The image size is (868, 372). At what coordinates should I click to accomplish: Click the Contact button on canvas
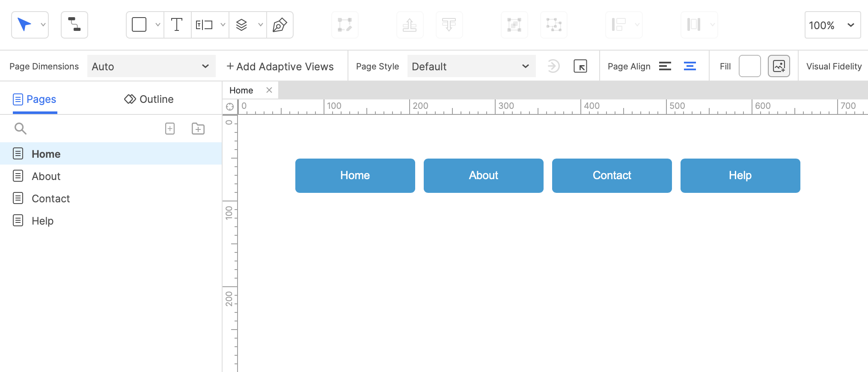click(x=612, y=176)
